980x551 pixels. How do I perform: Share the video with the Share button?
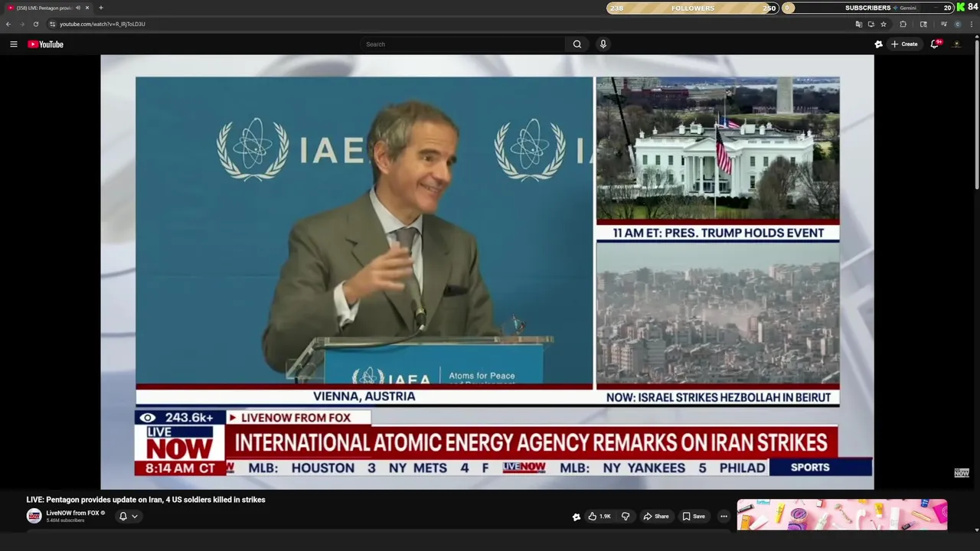pyautogui.click(x=655, y=517)
